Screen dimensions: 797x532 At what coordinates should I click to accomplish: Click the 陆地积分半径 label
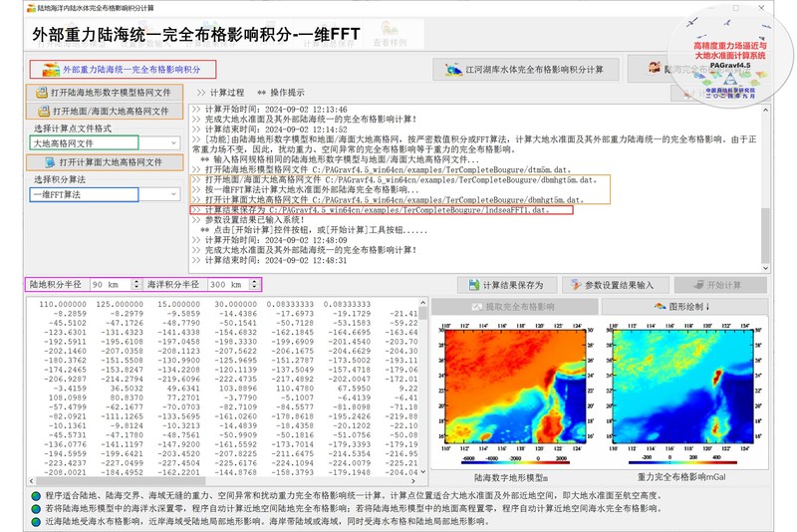[56, 285]
